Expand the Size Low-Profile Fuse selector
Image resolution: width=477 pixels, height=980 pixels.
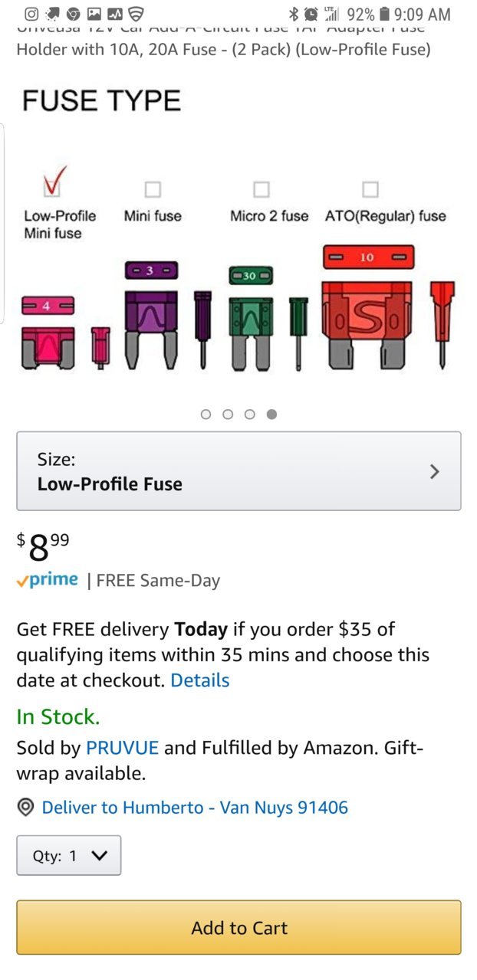point(238,471)
